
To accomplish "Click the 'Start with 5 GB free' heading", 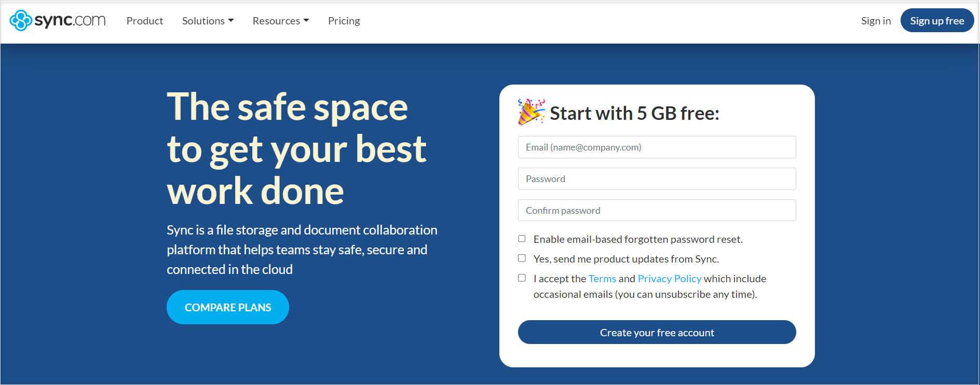I will tap(634, 114).
